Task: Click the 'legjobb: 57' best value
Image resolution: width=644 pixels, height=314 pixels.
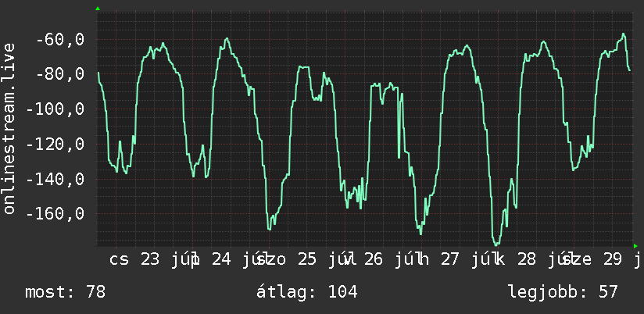Action: (x=563, y=292)
